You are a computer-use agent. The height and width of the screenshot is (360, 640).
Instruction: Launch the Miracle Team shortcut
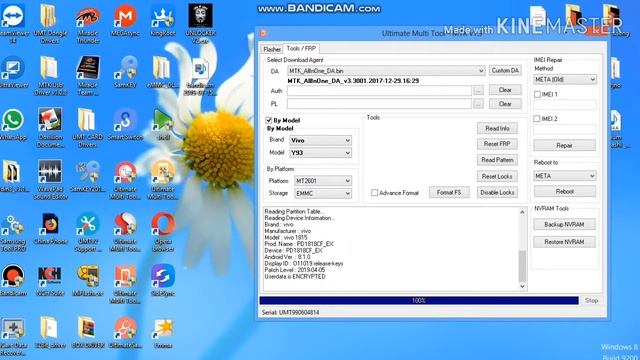pos(88,76)
